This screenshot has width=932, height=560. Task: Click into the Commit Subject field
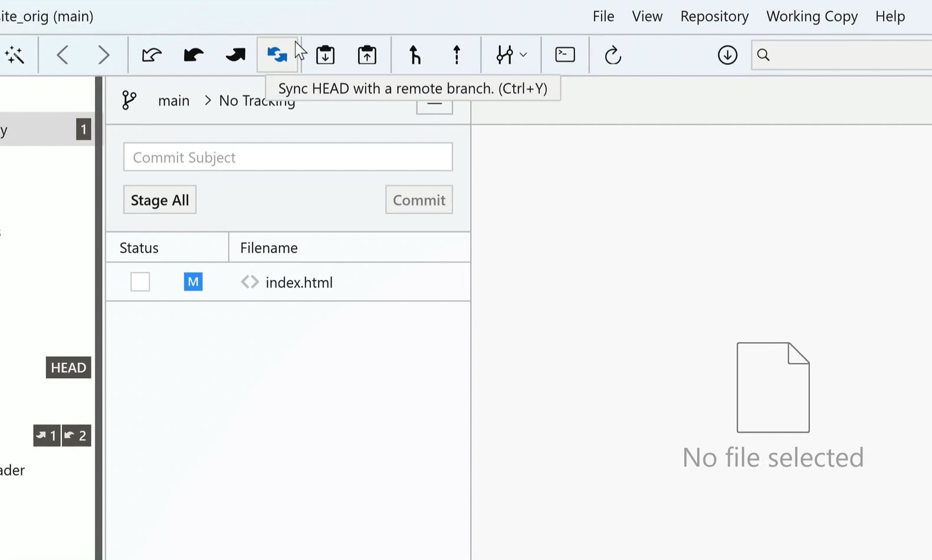288,157
